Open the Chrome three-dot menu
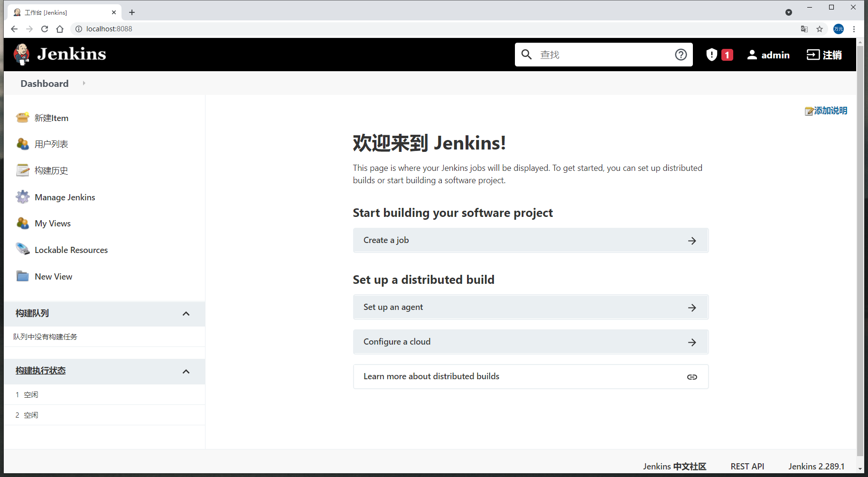The height and width of the screenshot is (477, 868). pyautogui.click(x=854, y=29)
